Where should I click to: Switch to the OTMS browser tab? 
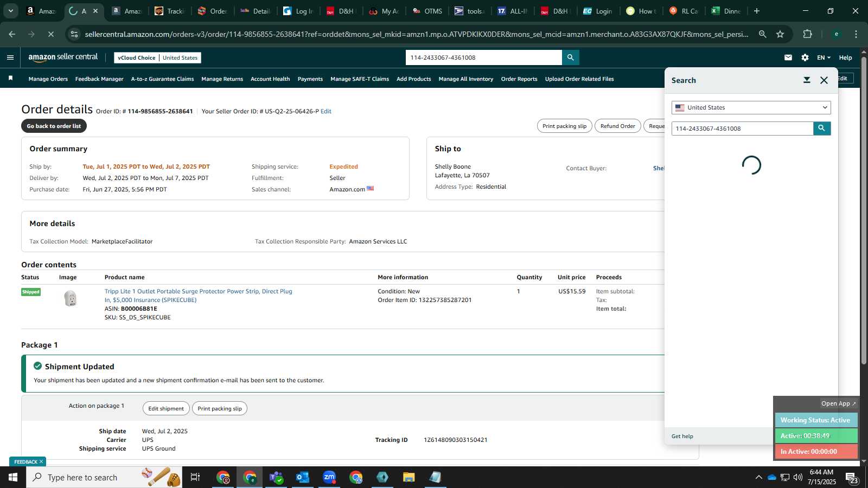point(427,11)
